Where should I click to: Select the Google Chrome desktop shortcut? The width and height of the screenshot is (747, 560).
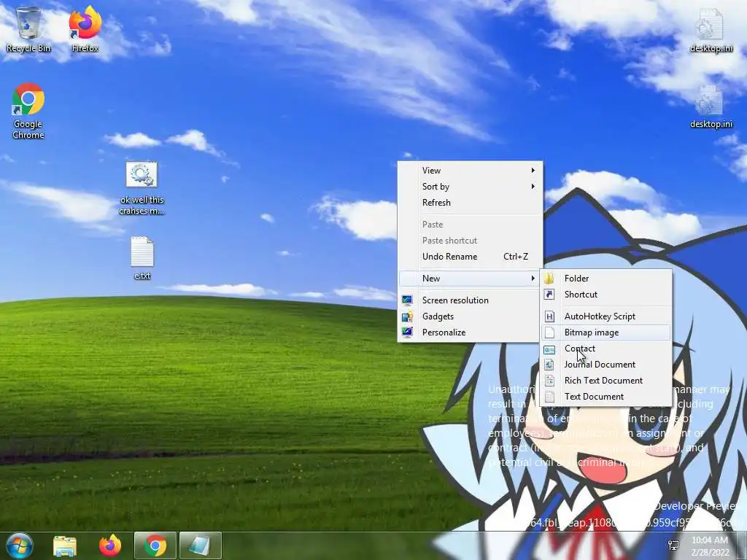tap(28, 111)
